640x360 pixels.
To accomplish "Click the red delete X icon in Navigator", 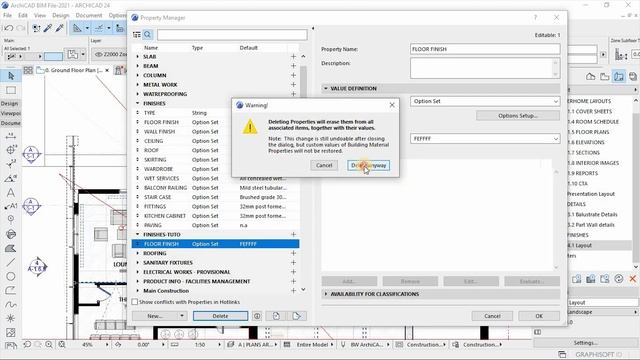I will point(633,279).
